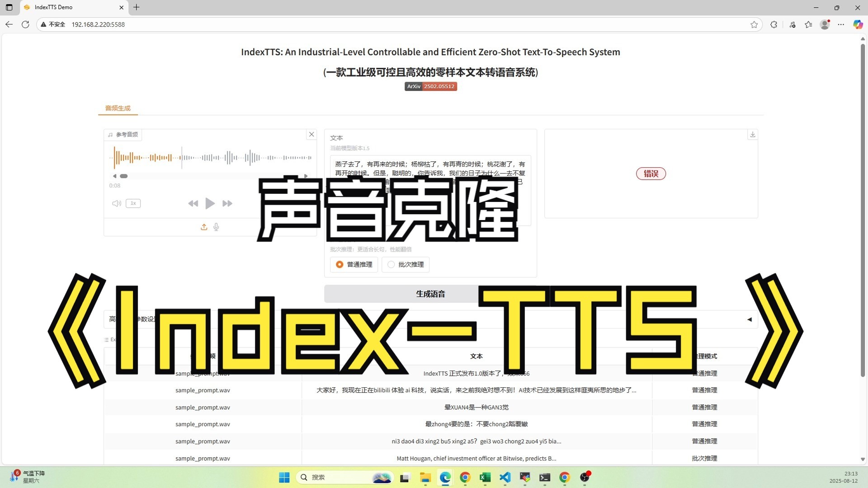Select example row with bilibili text
Image resolution: width=868 pixels, height=488 pixels.
(430, 390)
